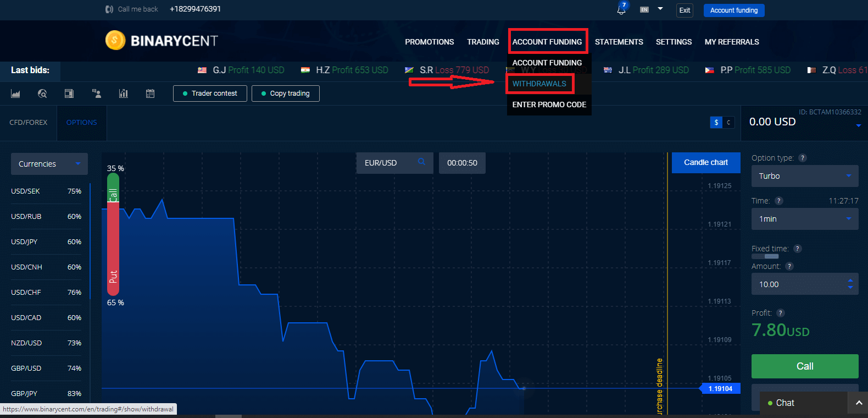Select ENTER PROMO CODE menu entry
The width and height of the screenshot is (868, 418).
[x=549, y=105]
